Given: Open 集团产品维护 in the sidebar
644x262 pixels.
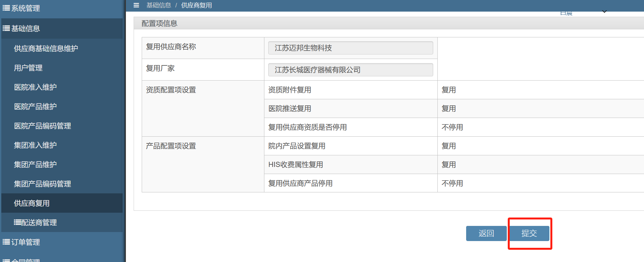Looking at the screenshot, I should (62, 164).
